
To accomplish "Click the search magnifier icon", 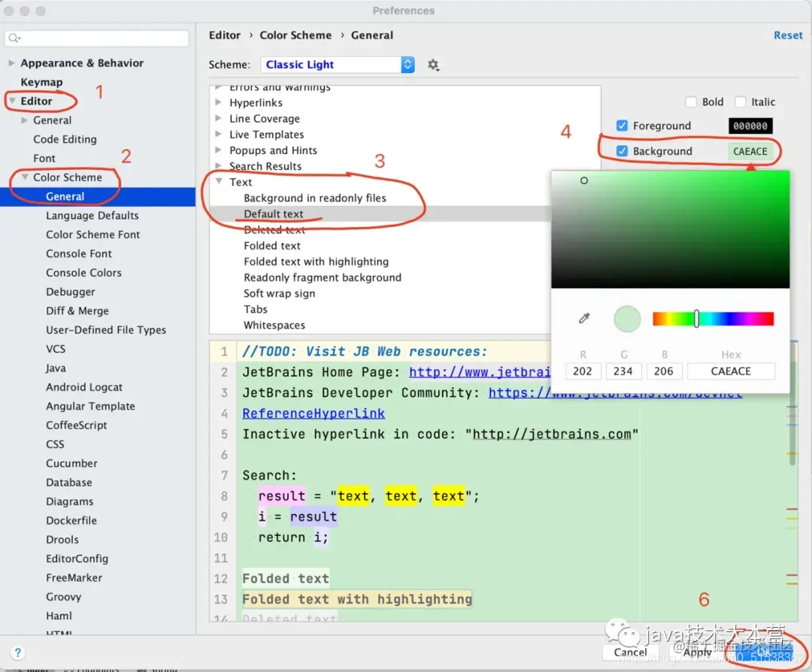I will click(x=14, y=38).
